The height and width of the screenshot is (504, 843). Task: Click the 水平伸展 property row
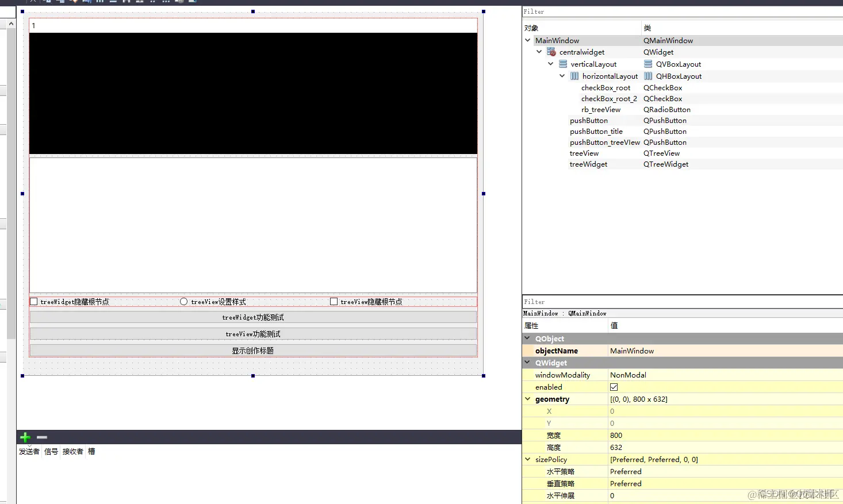point(683,495)
